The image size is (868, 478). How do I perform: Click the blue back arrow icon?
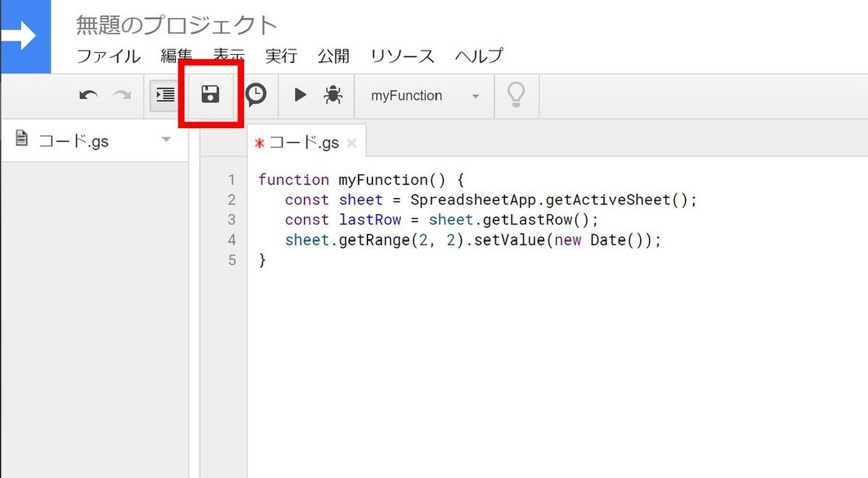25,36
